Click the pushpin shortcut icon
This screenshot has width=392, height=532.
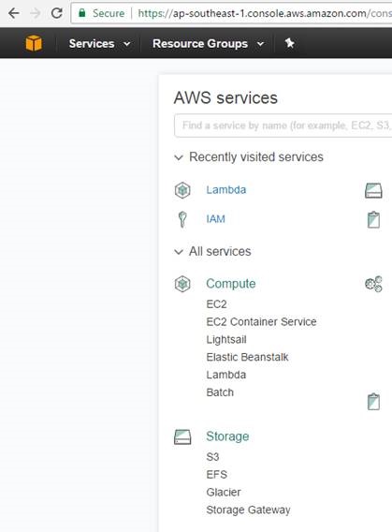[x=289, y=43]
